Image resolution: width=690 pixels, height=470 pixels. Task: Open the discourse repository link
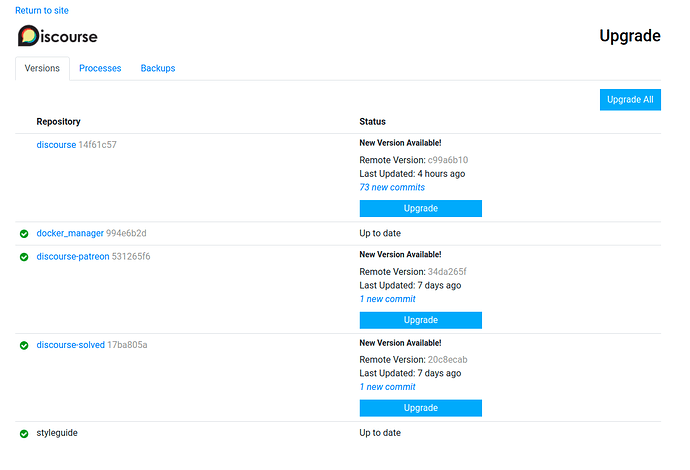[56, 145]
